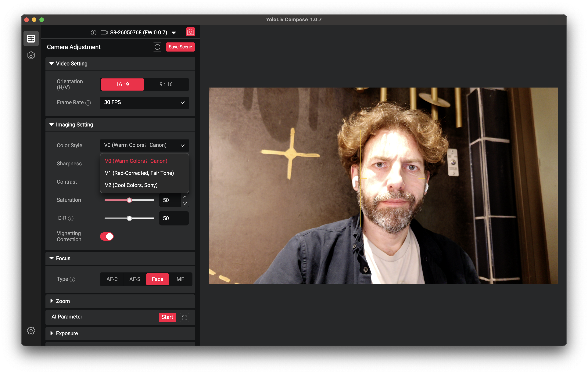
Task: Click Focus Type info icon
Action: click(x=73, y=279)
